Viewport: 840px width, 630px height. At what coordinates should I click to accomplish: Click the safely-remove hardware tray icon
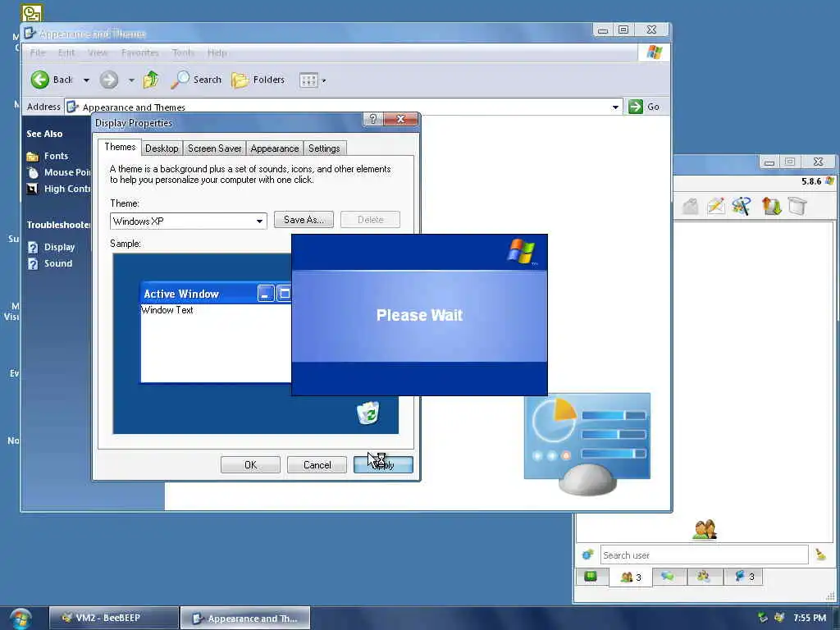coord(762,618)
